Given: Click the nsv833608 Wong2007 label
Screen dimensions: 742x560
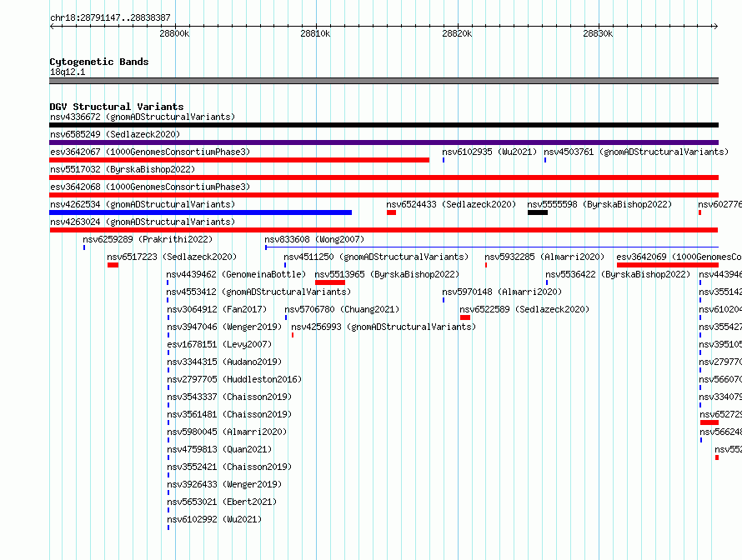Looking at the screenshot, I should pos(314,239).
